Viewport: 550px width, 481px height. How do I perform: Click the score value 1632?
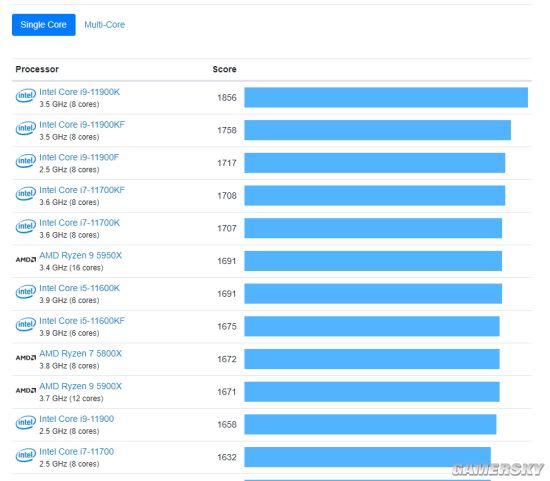tap(227, 457)
